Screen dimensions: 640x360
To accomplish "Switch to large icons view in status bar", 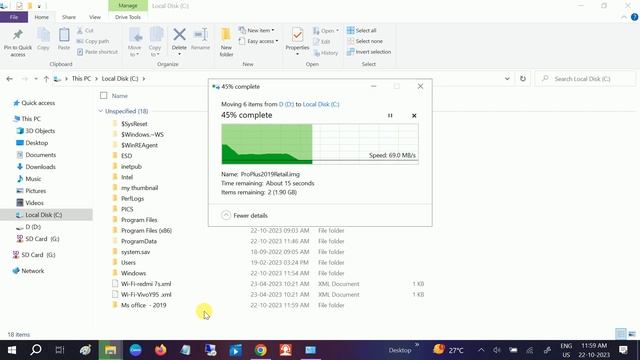I will pyautogui.click(x=632, y=334).
